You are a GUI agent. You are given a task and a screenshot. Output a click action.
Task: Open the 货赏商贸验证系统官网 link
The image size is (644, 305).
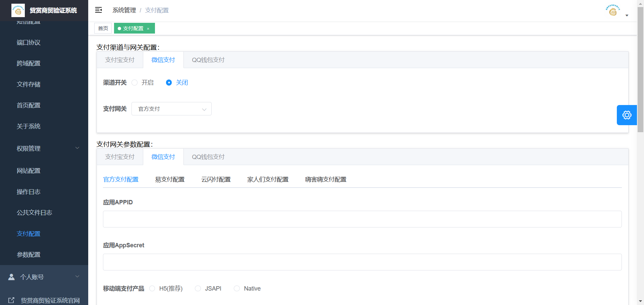50,300
